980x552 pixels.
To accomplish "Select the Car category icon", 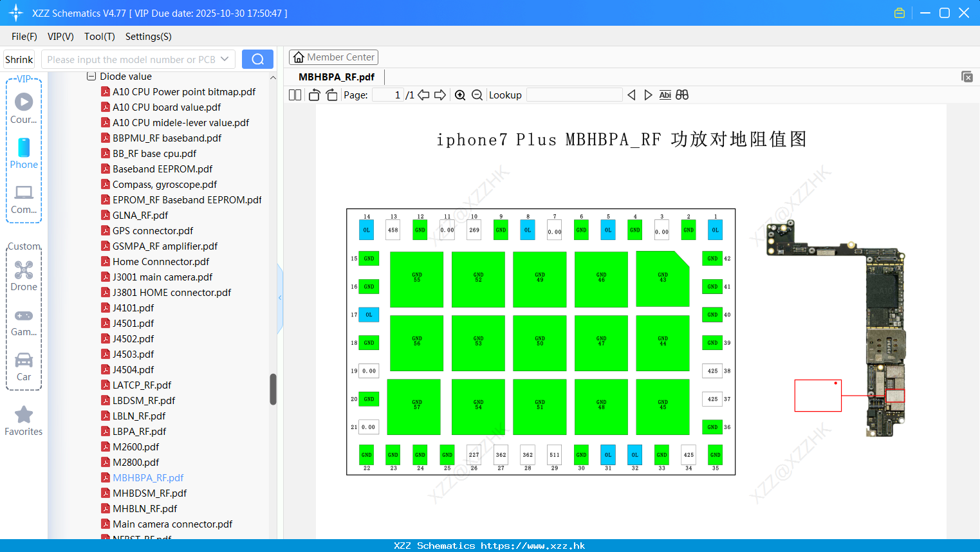I will coord(24,366).
